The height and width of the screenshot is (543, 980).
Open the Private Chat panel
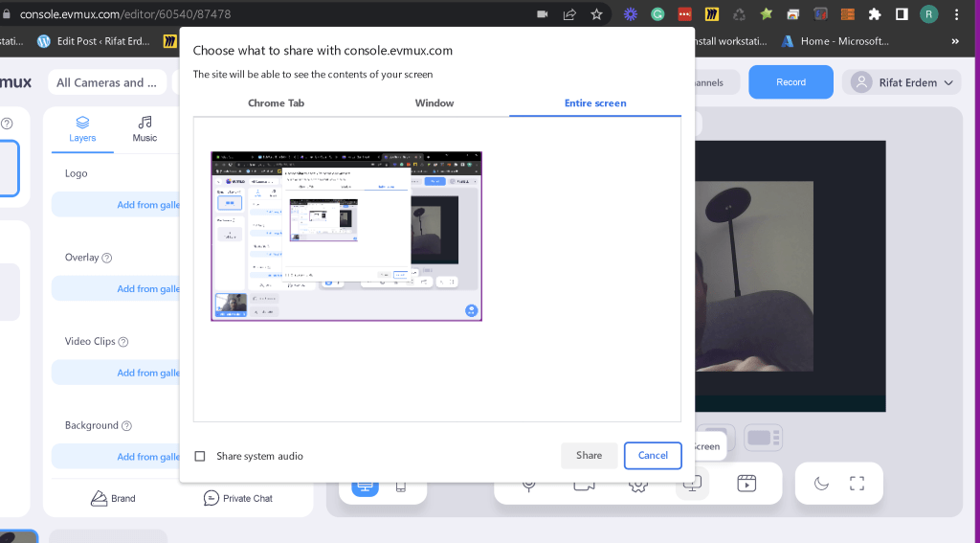tap(238, 498)
